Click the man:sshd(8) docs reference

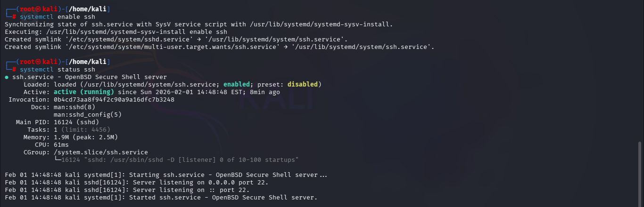(74, 107)
